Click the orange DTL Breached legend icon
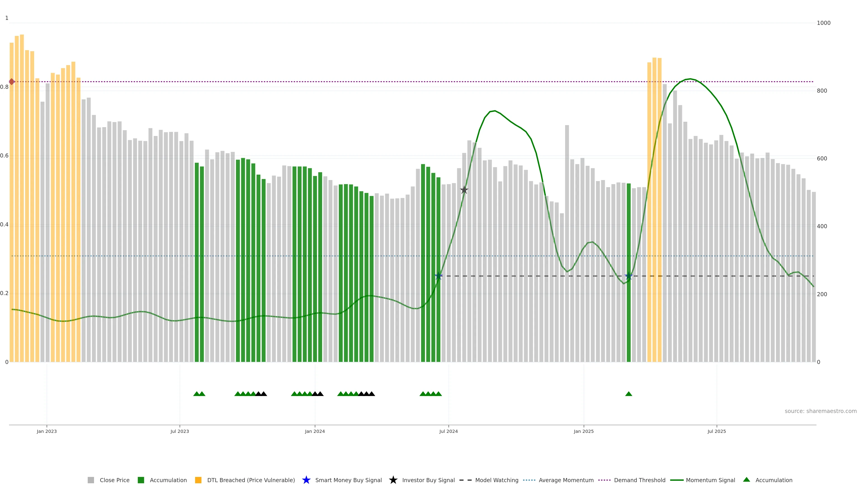Viewport: 868px width, 488px height. click(198, 480)
